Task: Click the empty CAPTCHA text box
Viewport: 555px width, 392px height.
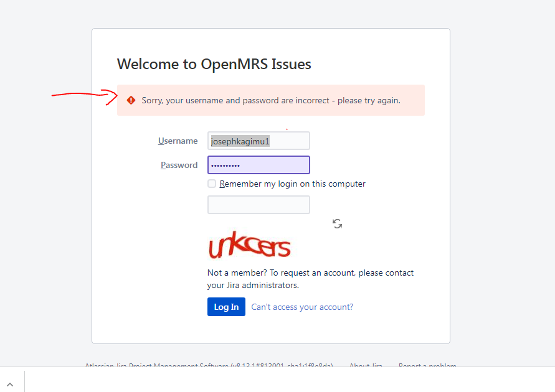Action: click(x=259, y=205)
